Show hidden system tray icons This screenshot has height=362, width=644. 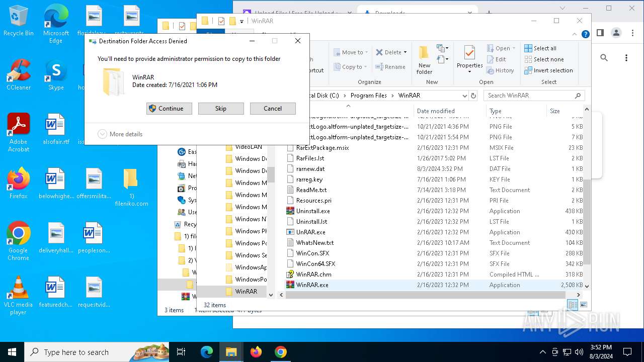[542, 352]
